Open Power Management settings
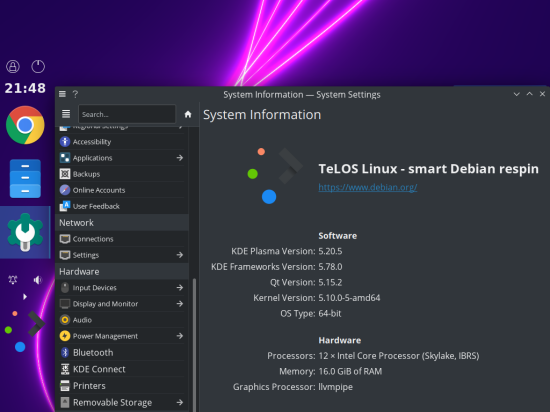Viewport: 550px width, 412px height. pyautogui.click(x=122, y=336)
